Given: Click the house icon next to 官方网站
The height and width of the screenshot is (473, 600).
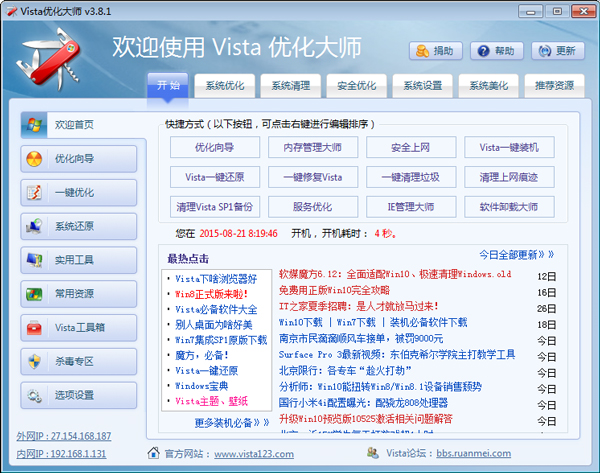Looking at the screenshot, I should pos(153,453).
